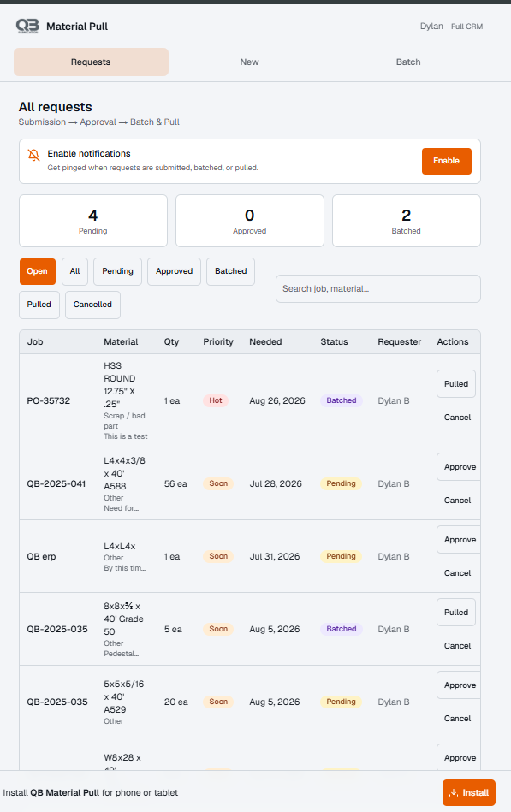The height and width of the screenshot is (812, 511).
Task: Filter requests by Pulled
Action: coord(39,305)
